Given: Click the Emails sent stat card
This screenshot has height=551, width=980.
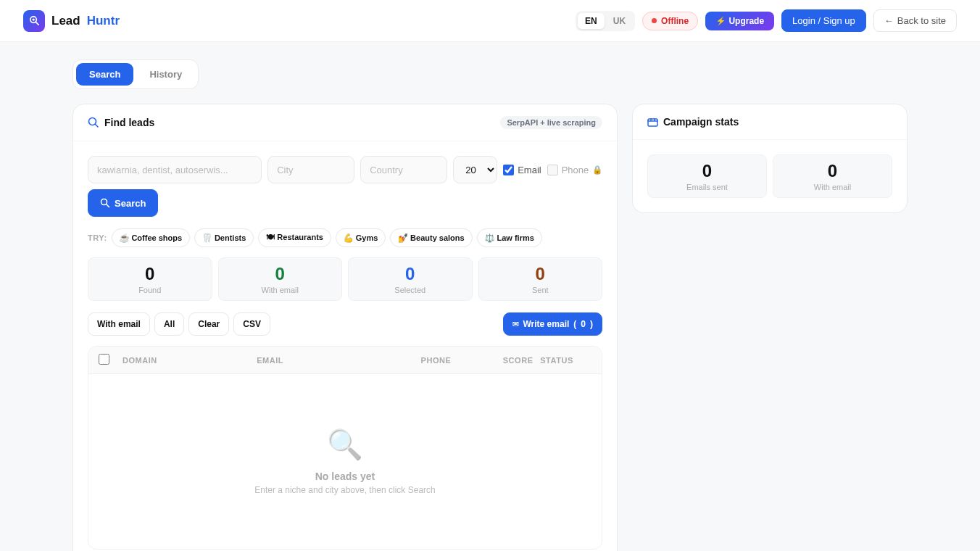Looking at the screenshot, I should 707,176.
